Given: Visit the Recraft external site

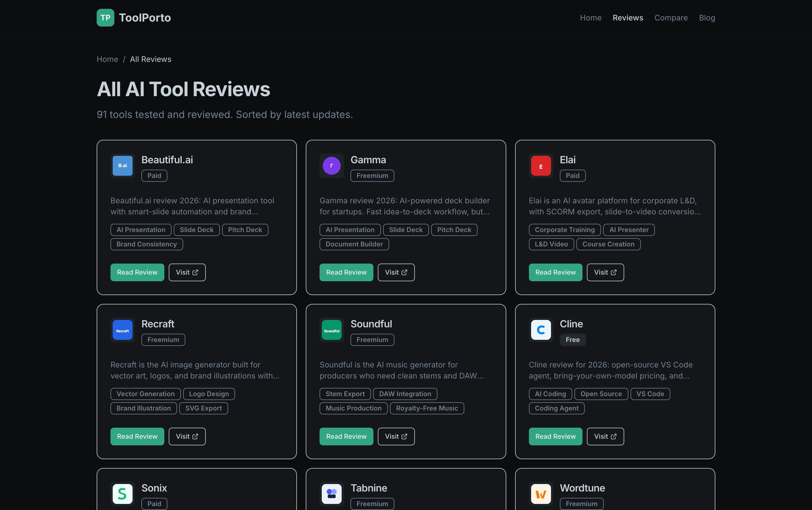Looking at the screenshot, I should coord(187,437).
